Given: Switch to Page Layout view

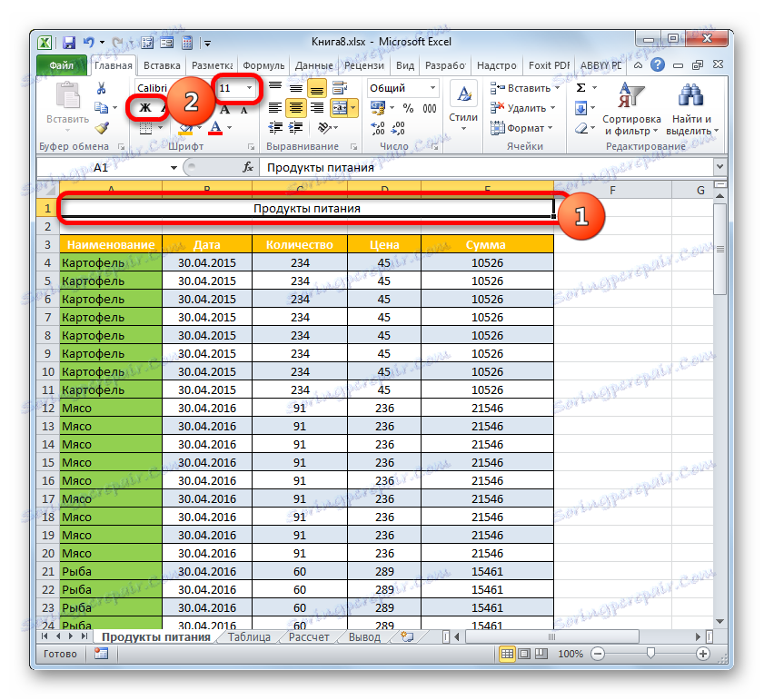Looking at the screenshot, I should [x=524, y=654].
